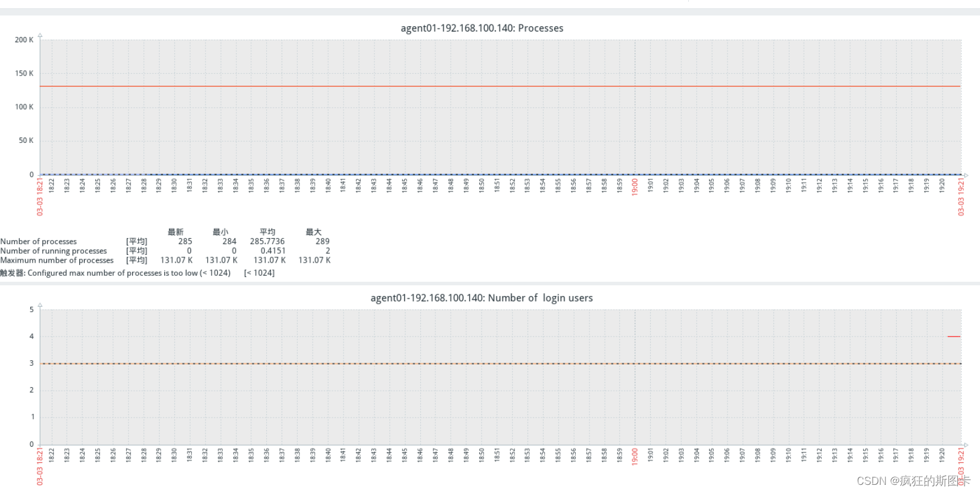Click the minimum value 284 for Number of processes

click(x=229, y=241)
